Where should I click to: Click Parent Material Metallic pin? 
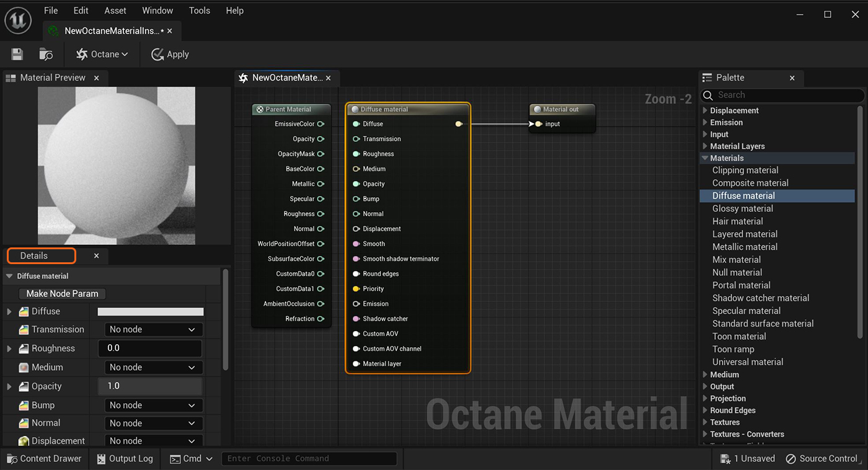(321, 184)
